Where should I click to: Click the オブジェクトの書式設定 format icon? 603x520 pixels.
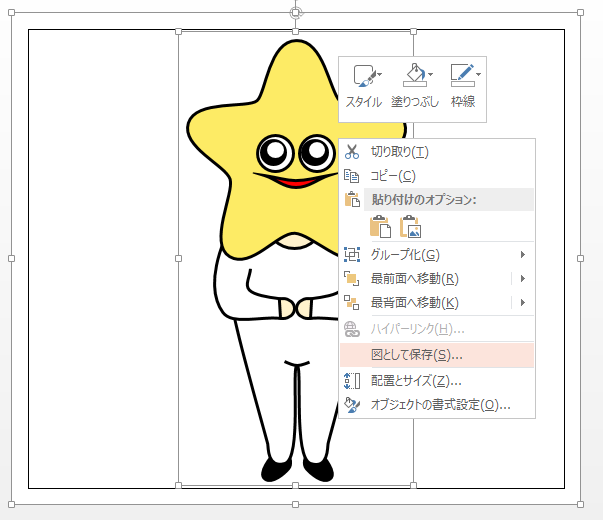[351, 405]
